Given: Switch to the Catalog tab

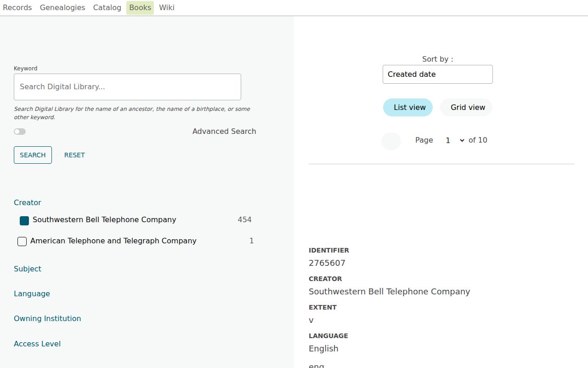Looking at the screenshot, I should [x=107, y=7].
